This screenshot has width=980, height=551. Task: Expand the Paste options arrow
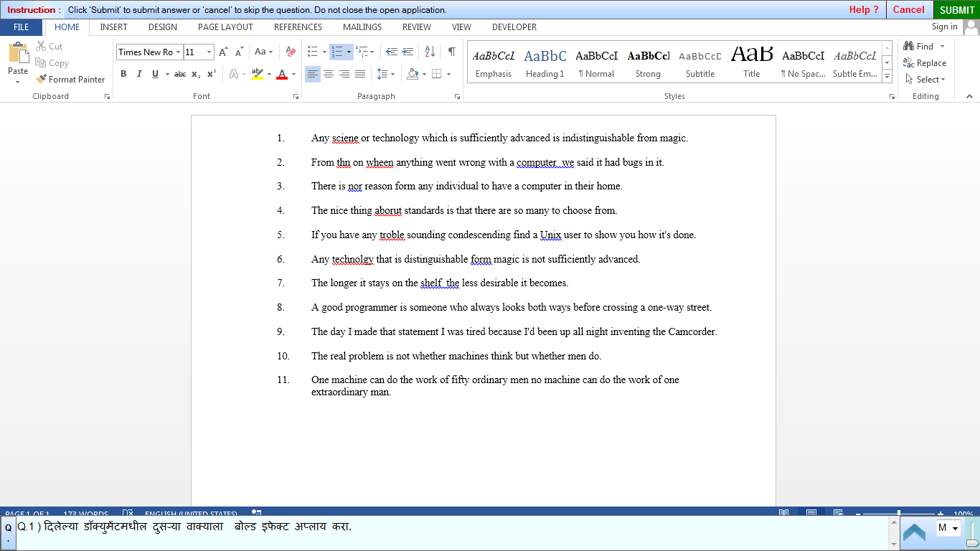(x=18, y=82)
